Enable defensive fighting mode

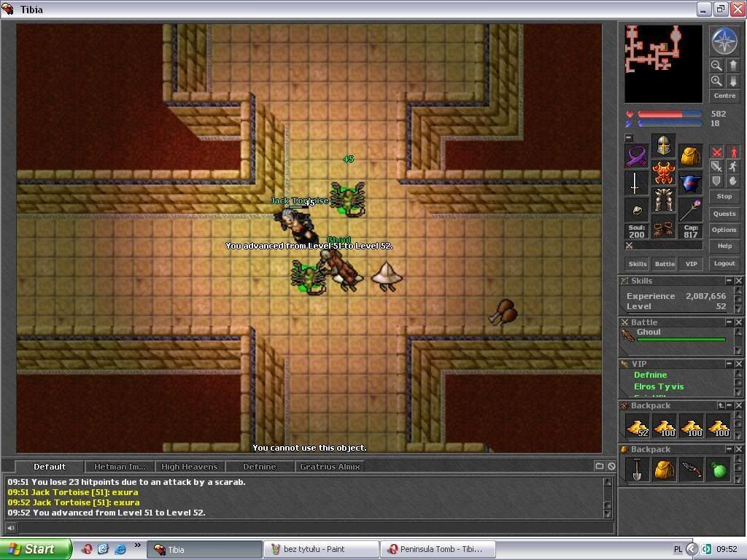716,181
